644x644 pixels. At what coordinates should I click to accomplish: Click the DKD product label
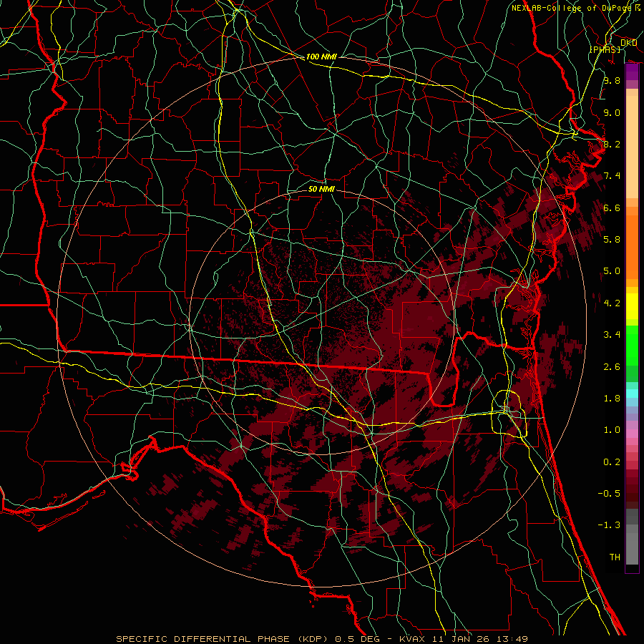(628, 43)
